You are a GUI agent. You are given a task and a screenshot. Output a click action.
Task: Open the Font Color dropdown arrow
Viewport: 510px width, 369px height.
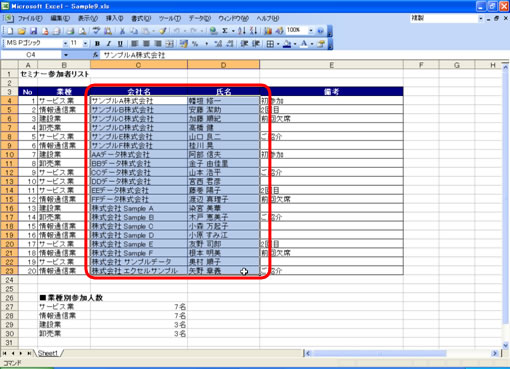(x=312, y=44)
